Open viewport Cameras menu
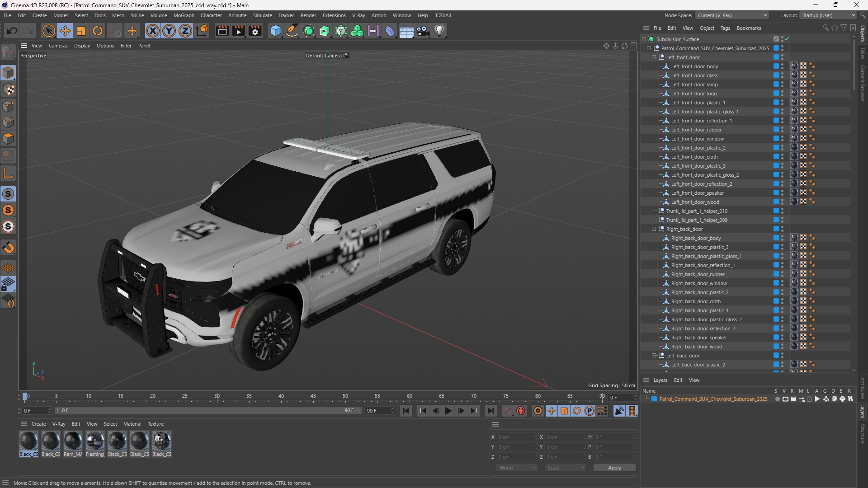Image resolution: width=868 pixels, height=488 pixels. coord(58,46)
